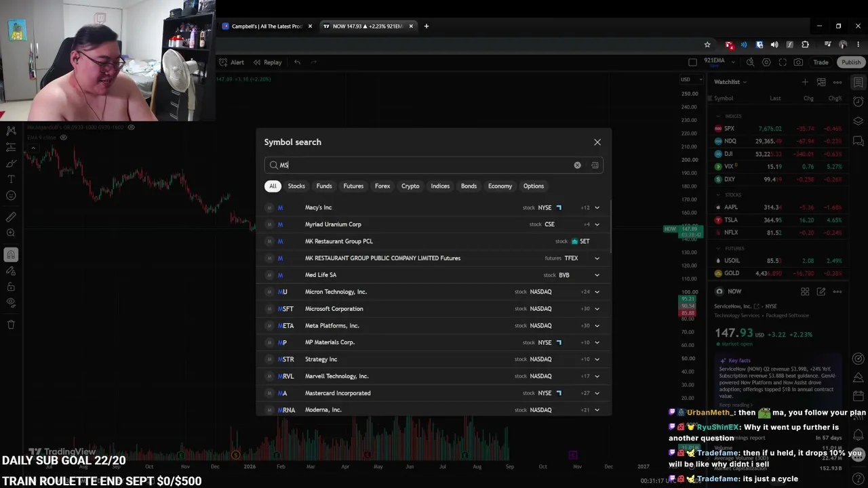The height and width of the screenshot is (488, 868).
Task: Select the Stocks filter tab
Action: pos(296,186)
